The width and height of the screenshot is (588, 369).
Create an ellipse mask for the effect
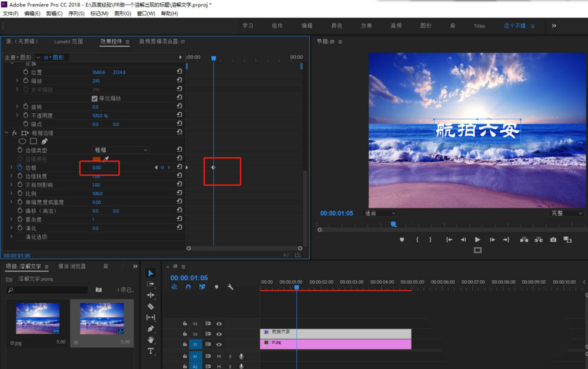click(23, 142)
